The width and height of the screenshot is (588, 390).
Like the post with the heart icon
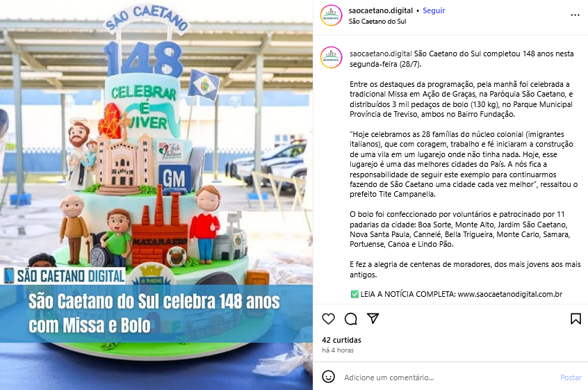[328, 319]
